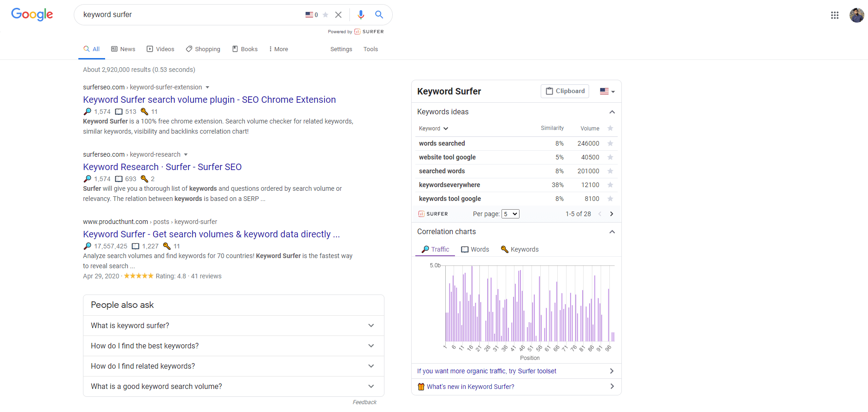Click word count icon showing 513
This screenshot has height=412, width=868.
[x=119, y=112]
